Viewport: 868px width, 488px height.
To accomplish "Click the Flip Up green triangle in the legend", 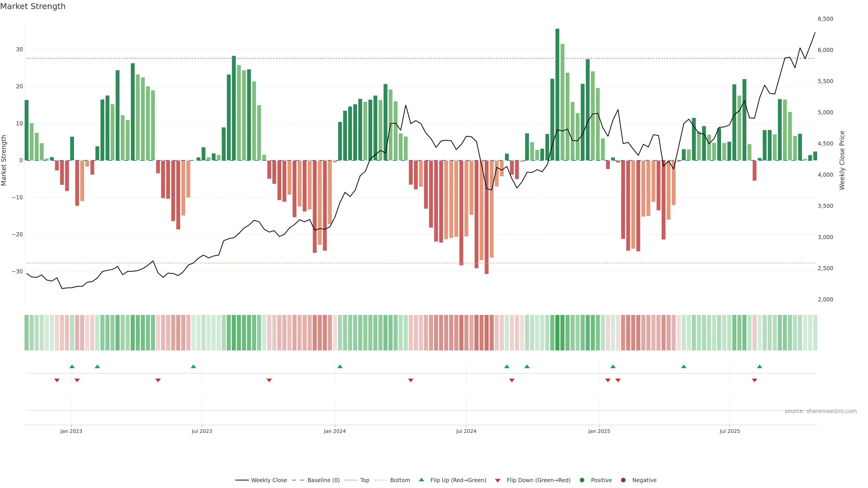I will 421,480.
